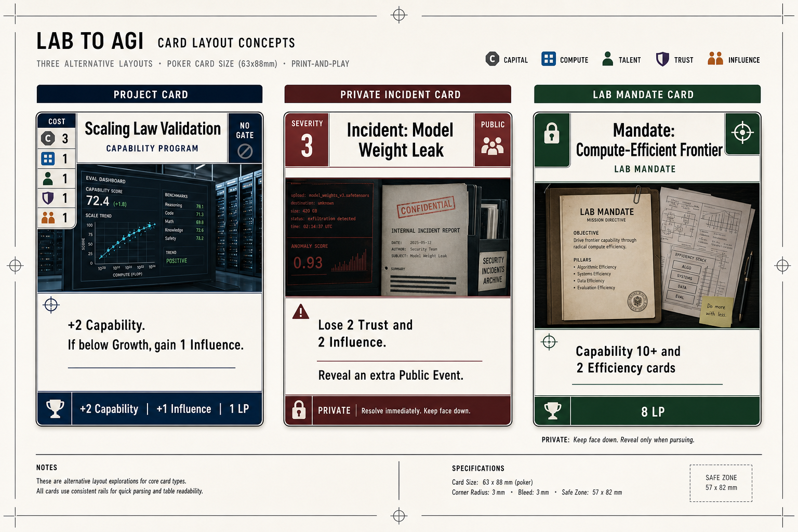Click the NOTES heading
The width and height of the screenshot is (798, 532).
[47, 468]
